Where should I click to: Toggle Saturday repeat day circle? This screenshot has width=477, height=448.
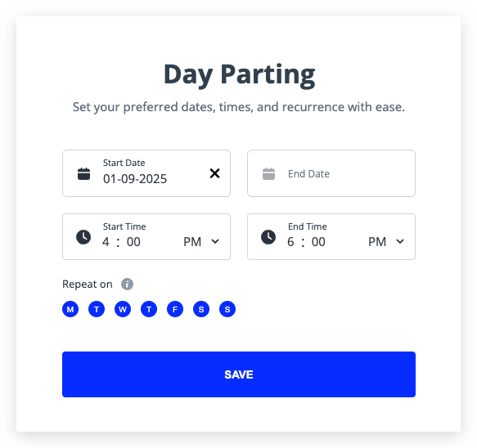(201, 309)
